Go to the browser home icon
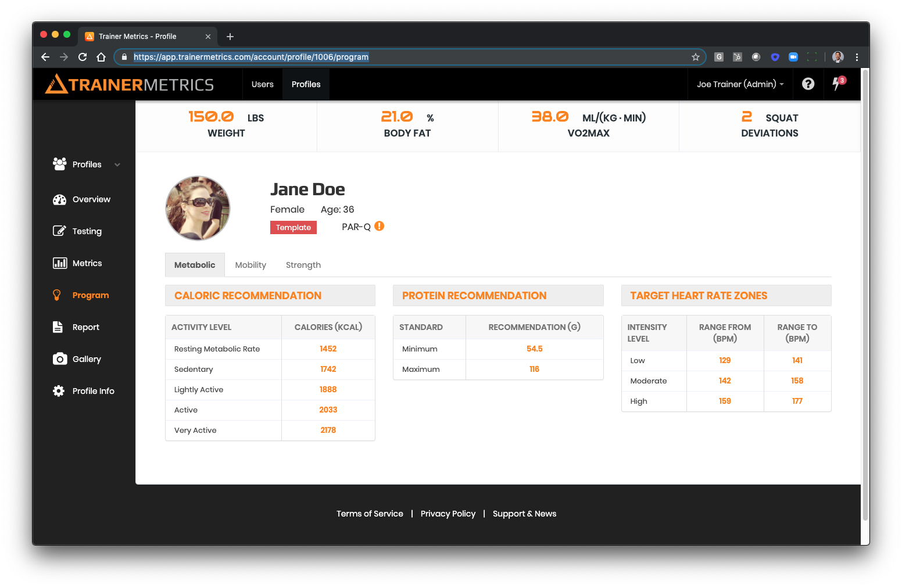 (101, 57)
